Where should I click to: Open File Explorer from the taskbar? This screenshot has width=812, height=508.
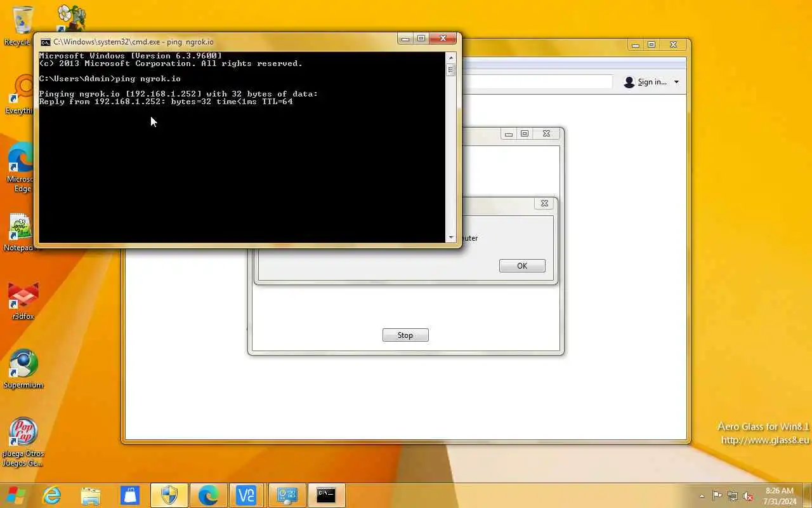tap(91, 495)
